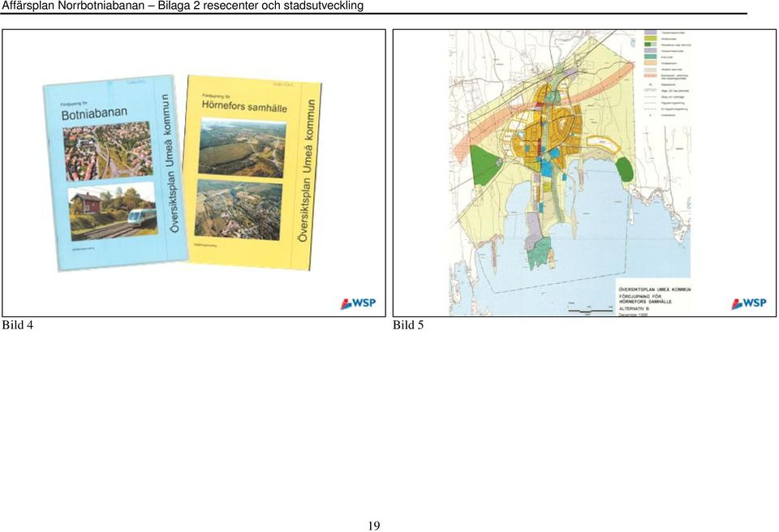Click the WSP logo on slide Bild 5
This screenshot has height=532, width=779.
point(748,303)
